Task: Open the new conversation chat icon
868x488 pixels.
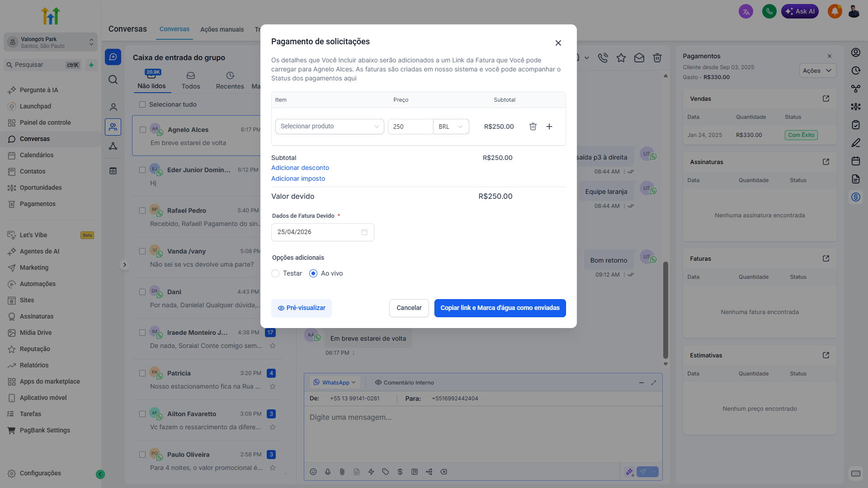Action: (x=113, y=57)
